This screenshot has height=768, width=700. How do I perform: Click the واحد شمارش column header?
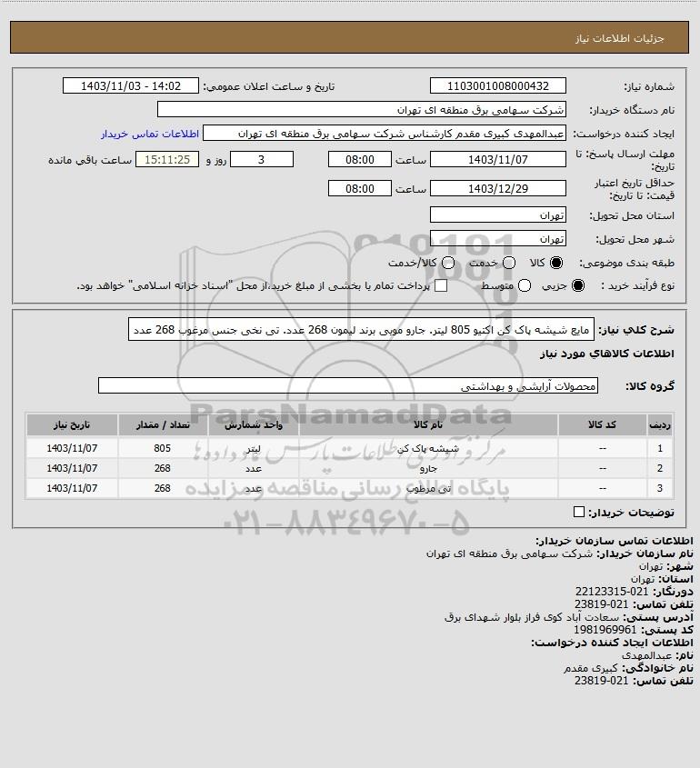(x=254, y=424)
